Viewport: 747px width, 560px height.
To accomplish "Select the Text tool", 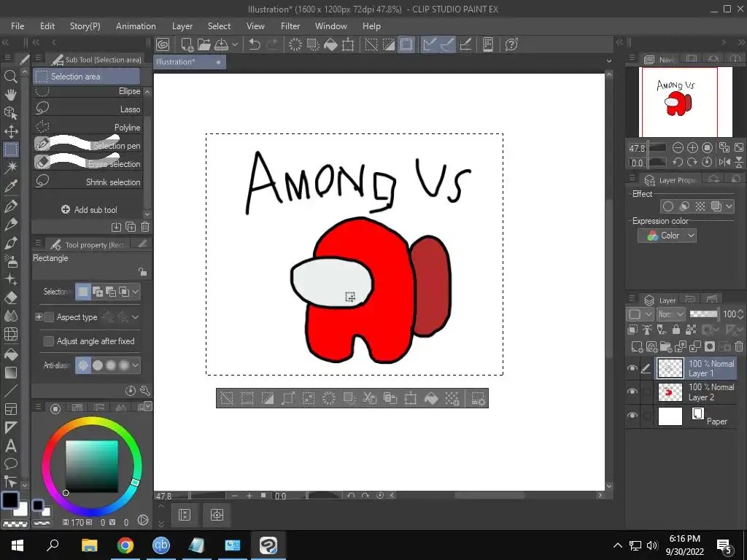I will coord(10,446).
